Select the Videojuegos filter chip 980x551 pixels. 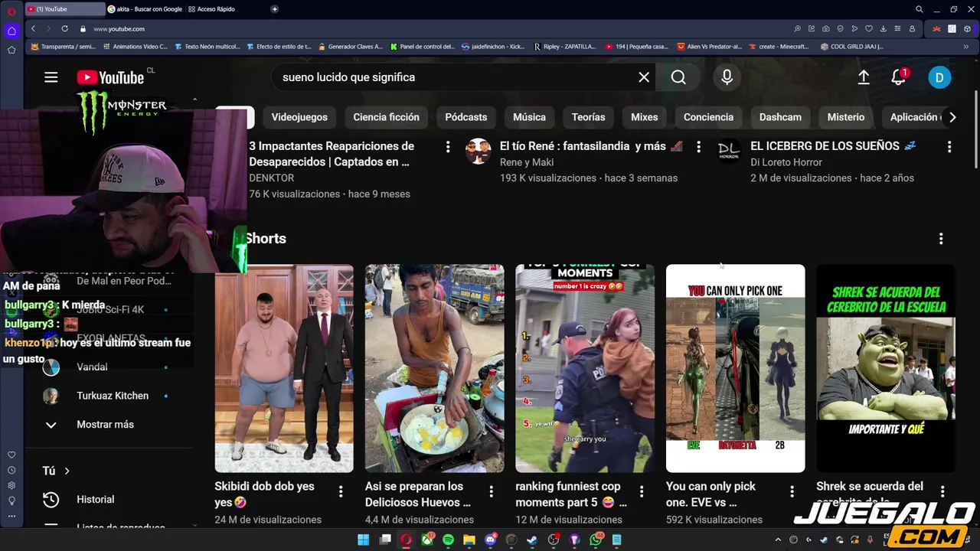coord(299,117)
